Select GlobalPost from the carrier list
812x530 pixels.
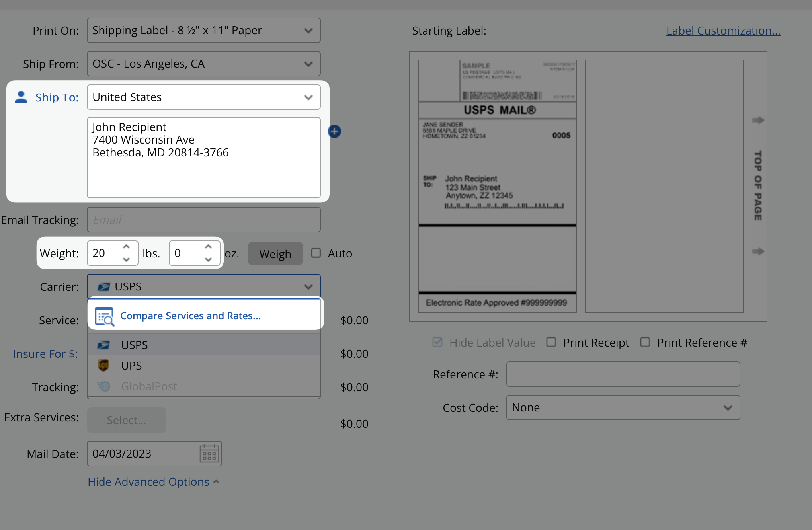204,386
